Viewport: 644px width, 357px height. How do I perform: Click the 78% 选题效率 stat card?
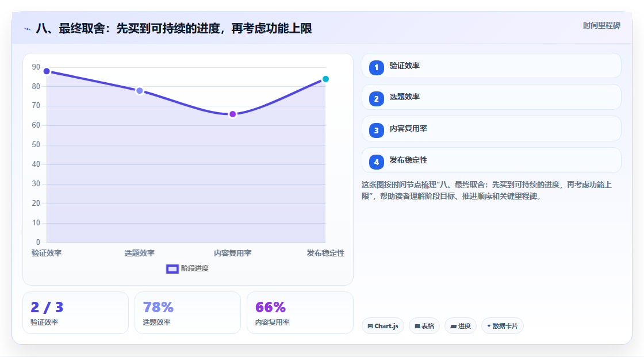coord(187,313)
